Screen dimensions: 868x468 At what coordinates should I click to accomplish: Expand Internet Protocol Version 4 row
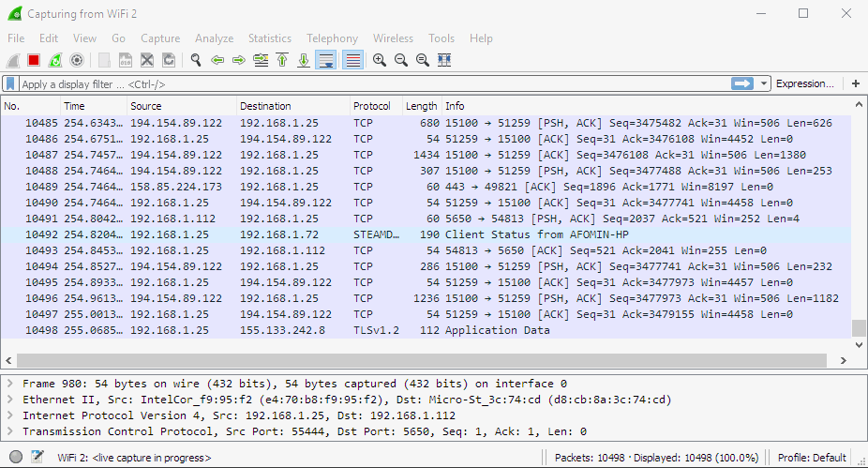pyautogui.click(x=10, y=415)
